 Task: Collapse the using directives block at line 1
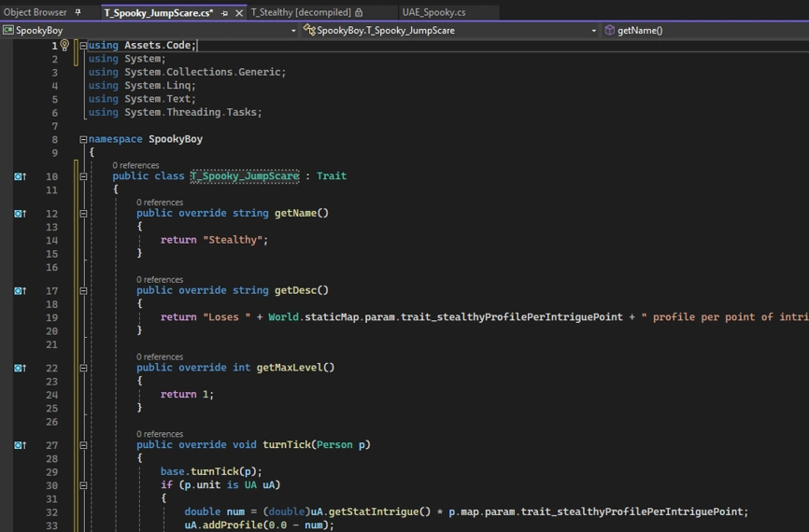(83, 46)
